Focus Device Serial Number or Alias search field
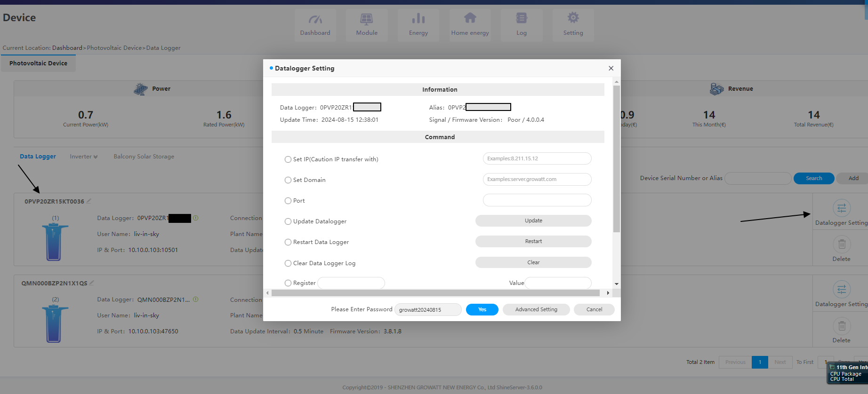Image resolution: width=868 pixels, height=394 pixels. pyautogui.click(x=758, y=179)
